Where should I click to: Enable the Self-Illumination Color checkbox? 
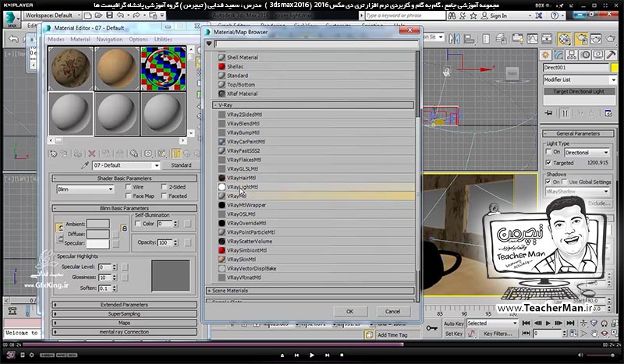coord(138,224)
